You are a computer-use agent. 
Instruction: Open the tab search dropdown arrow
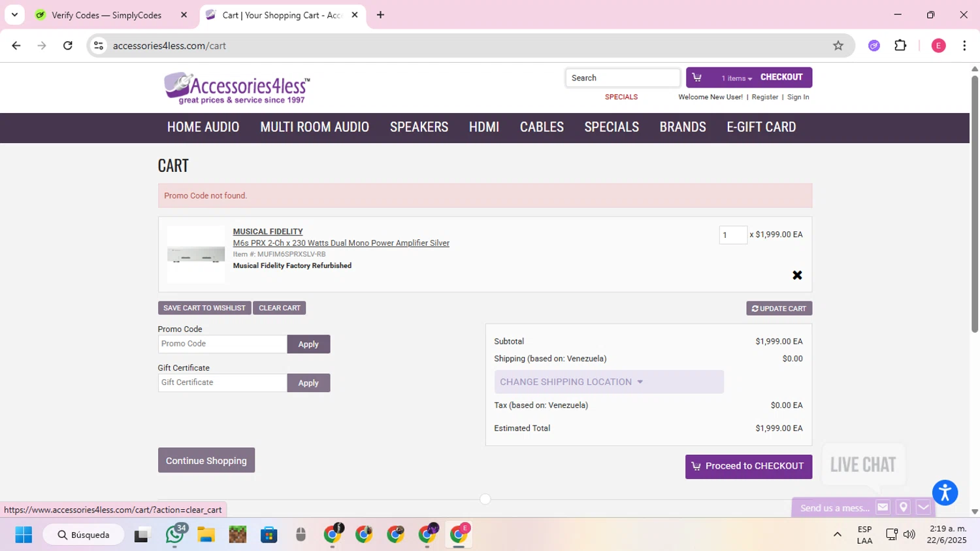click(x=14, y=15)
